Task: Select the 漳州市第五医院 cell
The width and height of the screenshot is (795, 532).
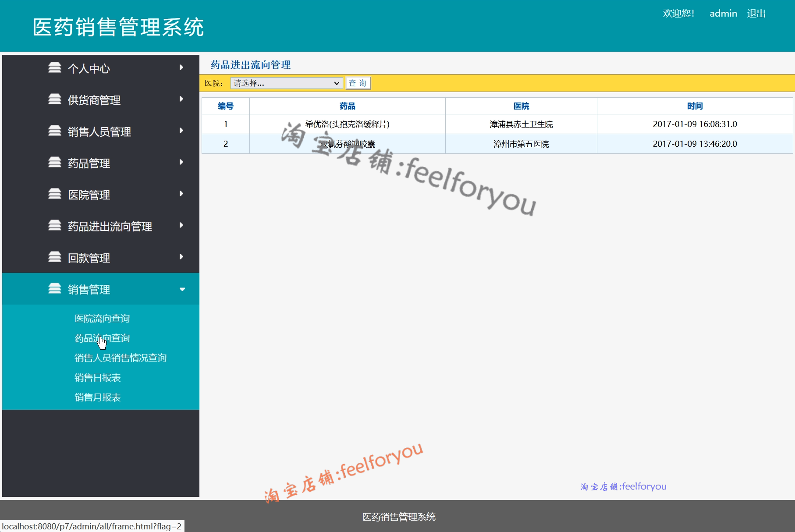Action: point(521,144)
